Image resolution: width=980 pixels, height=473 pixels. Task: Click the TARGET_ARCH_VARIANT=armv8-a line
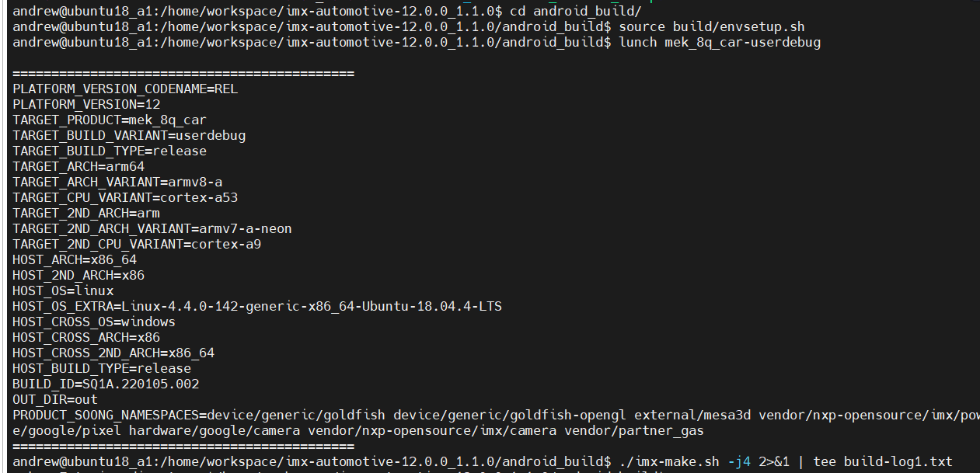pos(117,182)
